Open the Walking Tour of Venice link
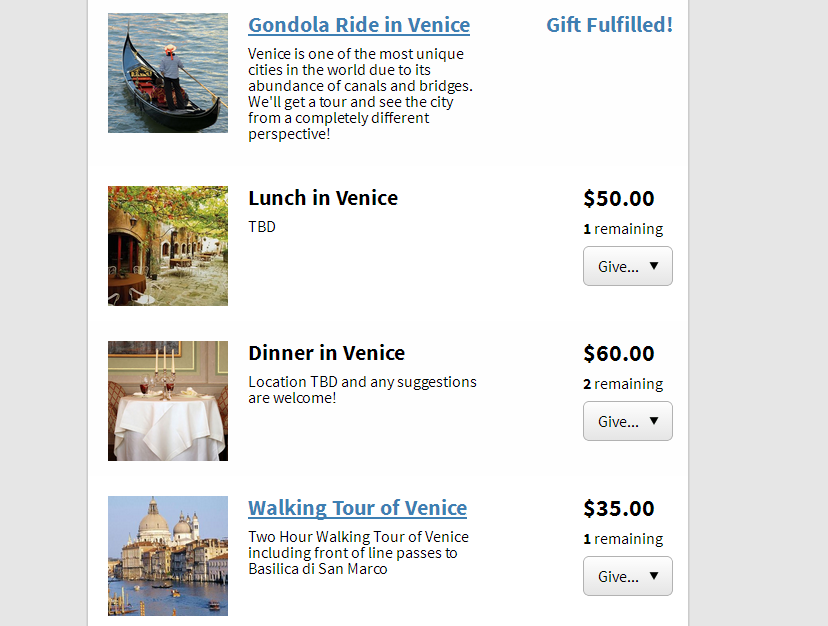Image resolution: width=828 pixels, height=626 pixels. (x=357, y=508)
